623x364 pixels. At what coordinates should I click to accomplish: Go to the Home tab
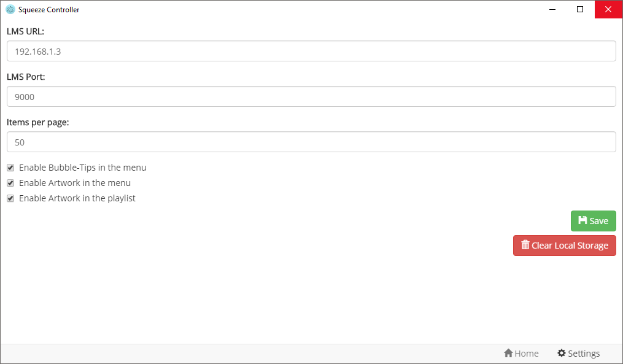click(521, 354)
